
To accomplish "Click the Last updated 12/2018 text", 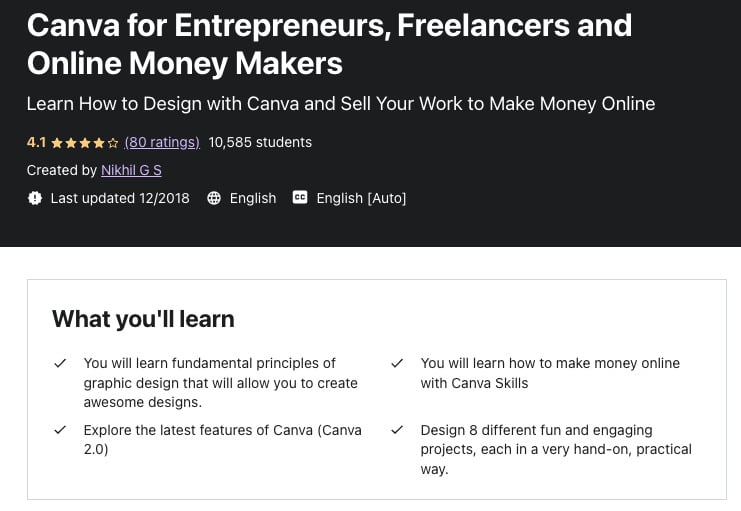I will 120,198.
